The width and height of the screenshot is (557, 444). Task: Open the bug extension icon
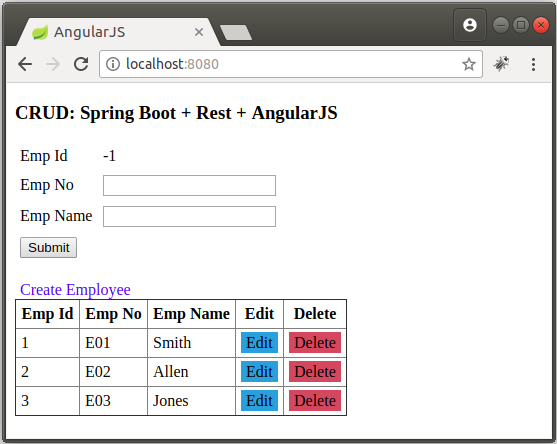[501, 64]
